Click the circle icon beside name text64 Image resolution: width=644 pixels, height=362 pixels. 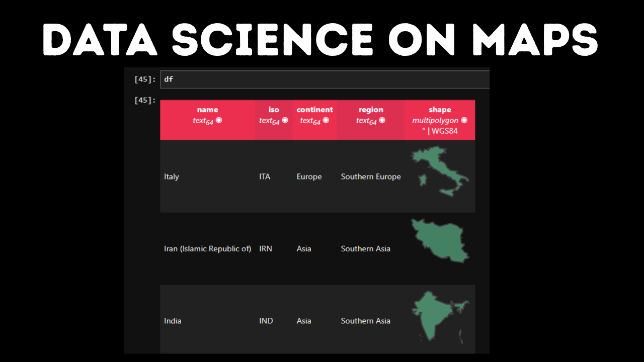[x=219, y=120]
